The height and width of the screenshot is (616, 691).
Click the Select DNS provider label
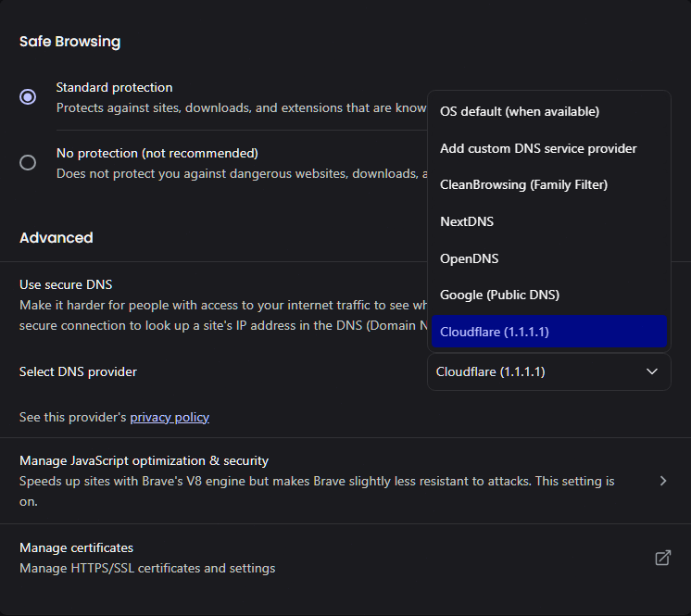click(x=78, y=371)
